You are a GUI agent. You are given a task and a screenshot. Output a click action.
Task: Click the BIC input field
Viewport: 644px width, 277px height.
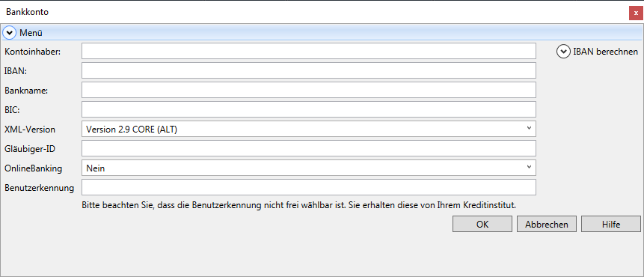tap(309, 109)
